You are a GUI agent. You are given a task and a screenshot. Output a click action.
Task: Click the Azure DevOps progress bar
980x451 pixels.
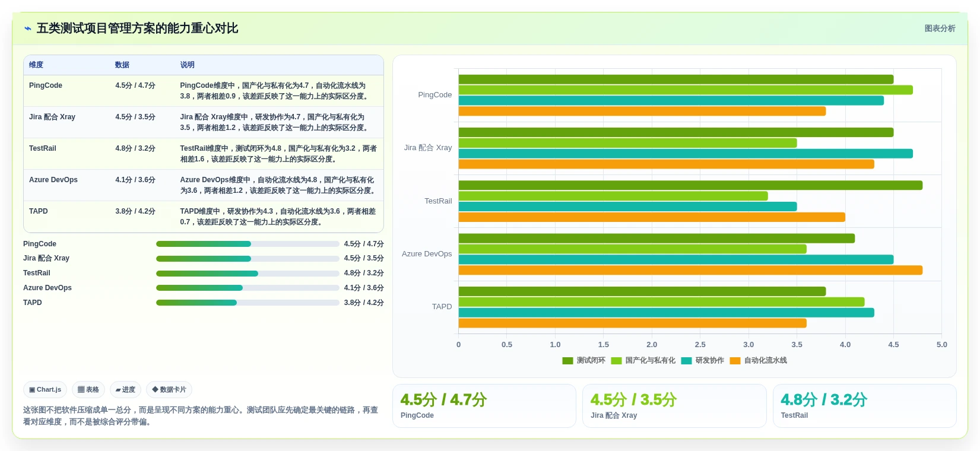pos(248,288)
